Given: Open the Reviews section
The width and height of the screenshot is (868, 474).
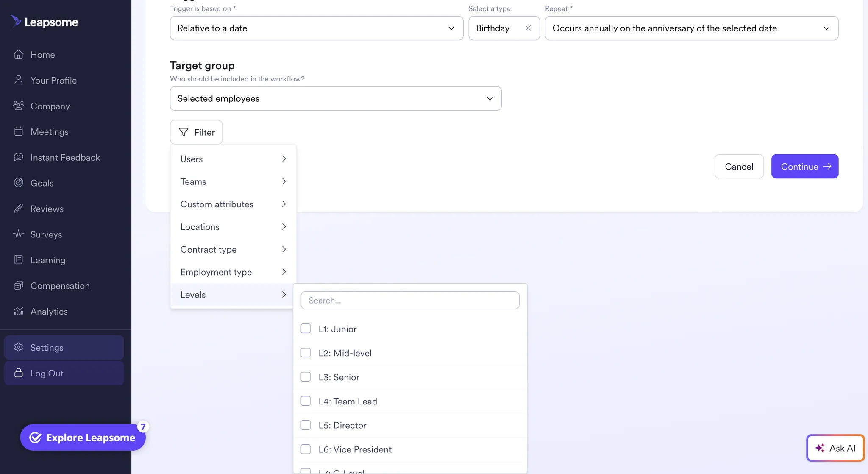Looking at the screenshot, I should click(x=47, y=209).
